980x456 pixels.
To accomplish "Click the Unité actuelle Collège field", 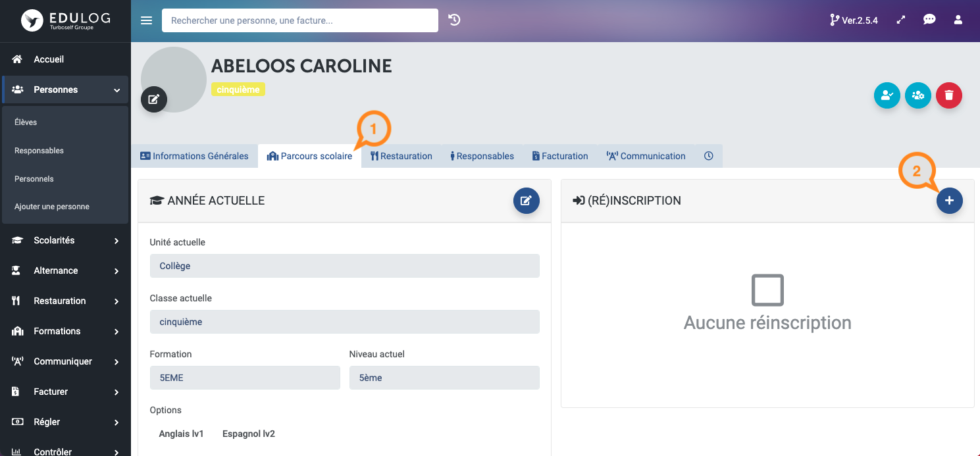I will tap(345, 266).
